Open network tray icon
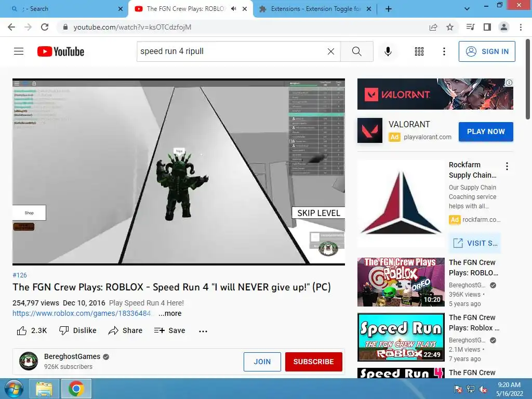Viewport: 532px width, 399px height. [471, 389]
